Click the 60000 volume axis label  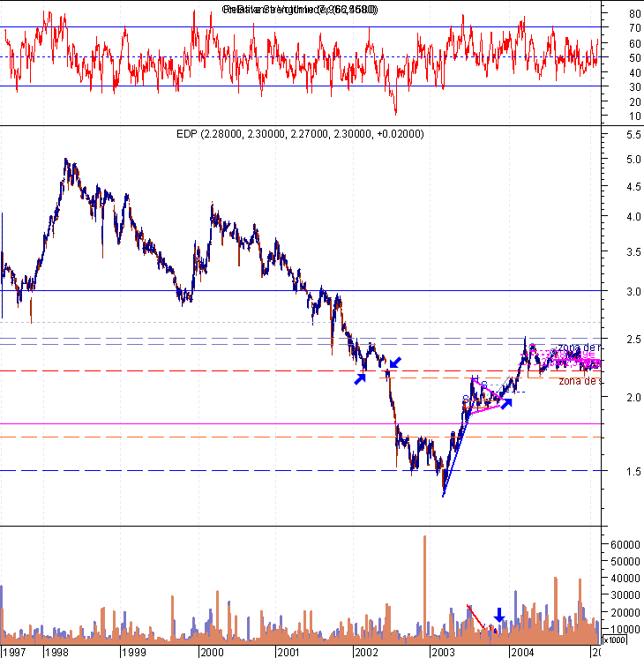[x=625, y=545]
